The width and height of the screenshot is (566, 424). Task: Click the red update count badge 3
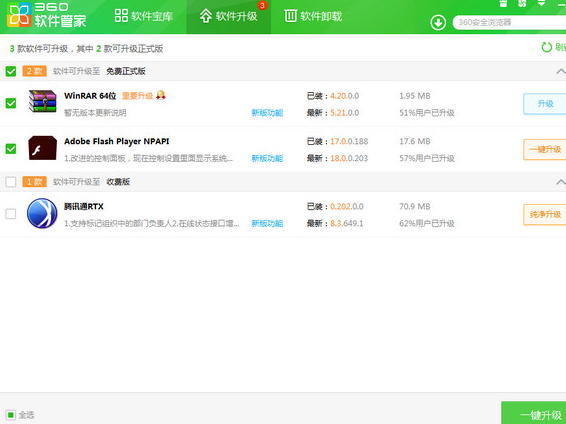click(262, 6)
